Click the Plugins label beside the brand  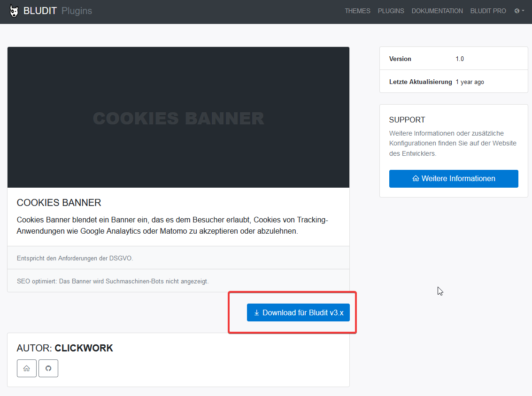coord(77,11)
